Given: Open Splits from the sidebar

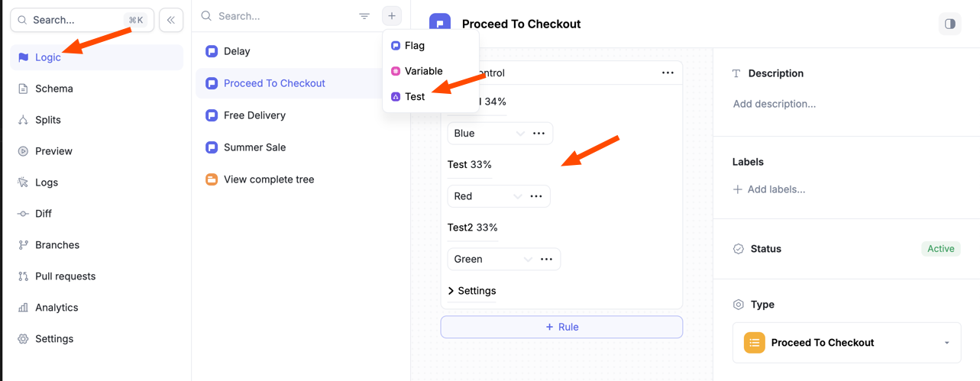Looking at the screenshot, I should 48,120.
